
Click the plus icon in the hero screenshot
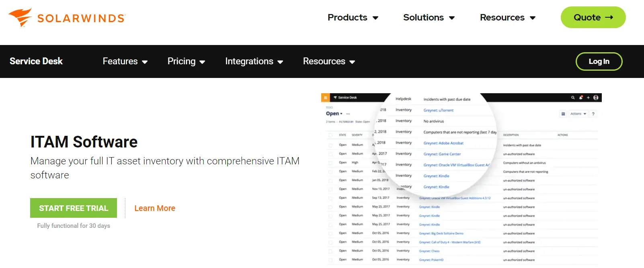click(588, 98)
